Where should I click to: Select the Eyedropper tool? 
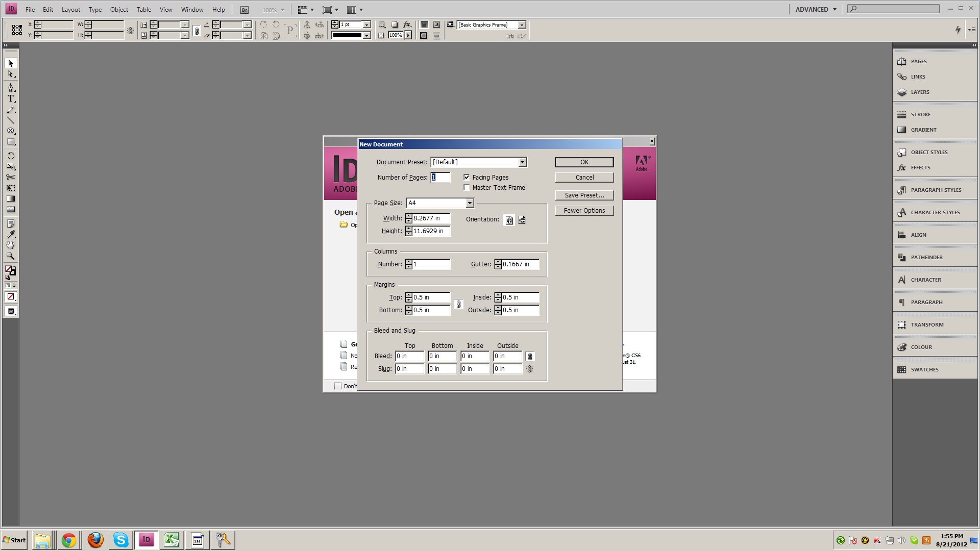(11, 234)
